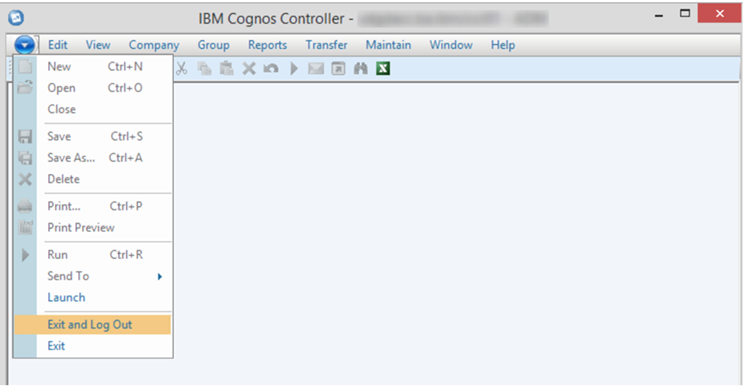Image resolution: width=745 pixels, height=389 pixels.
Task: Open the Group menu
Action: pyautogui.click(x=213, y=45)
